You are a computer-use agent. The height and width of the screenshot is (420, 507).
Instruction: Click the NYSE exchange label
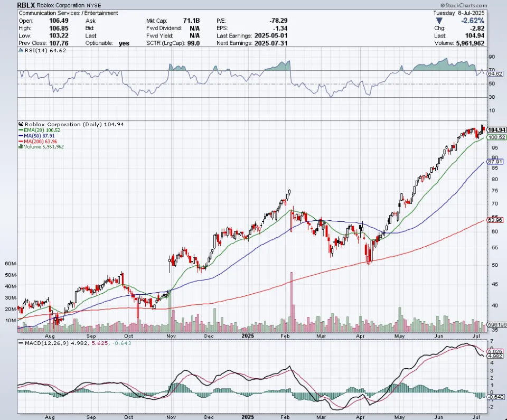[94, 5]
